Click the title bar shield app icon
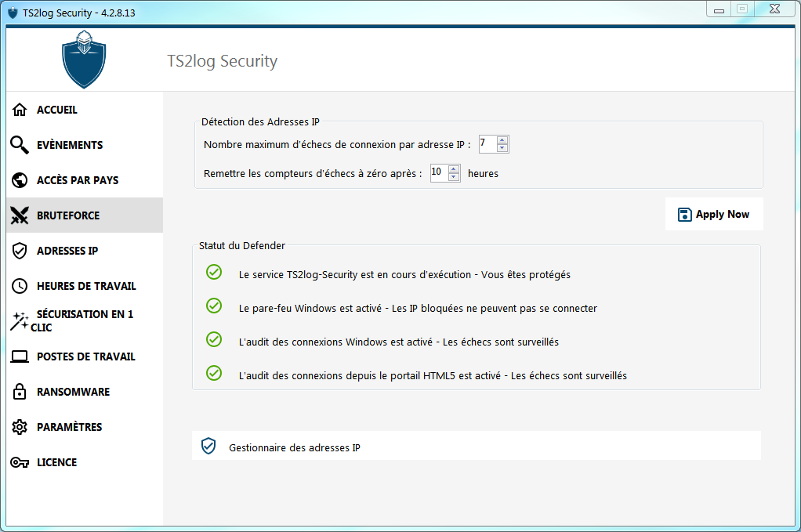The image size is (801, 532). [13, 13]
